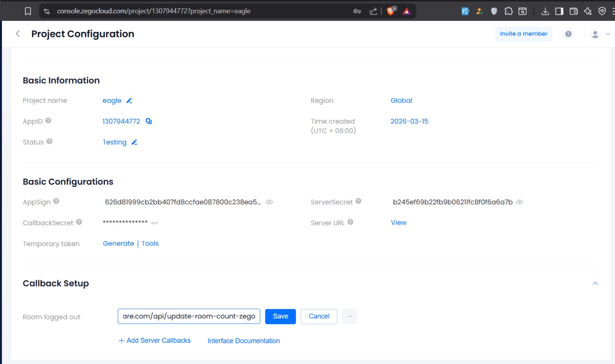
Task: Copy the AppID 1307944772
Action: pos(149,121)
